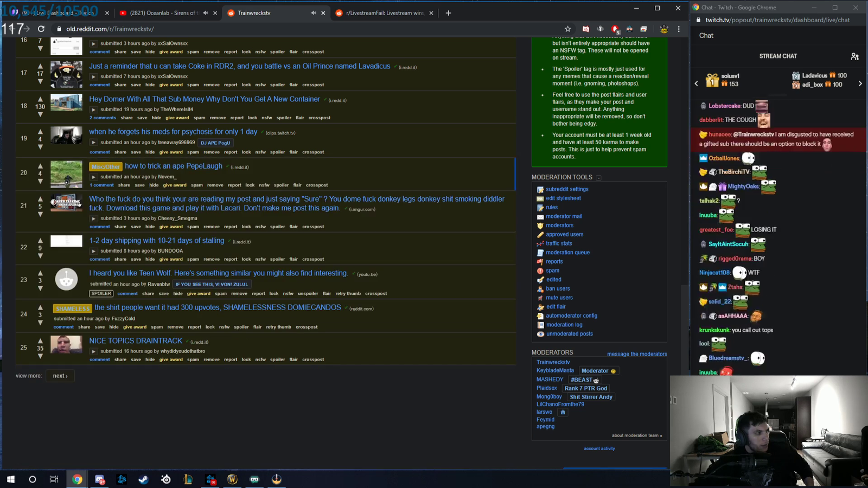The image size is (868, 488).
Task: Expand the 'Hey Domer With All That Sub Money' post preview
Action: 93,110
